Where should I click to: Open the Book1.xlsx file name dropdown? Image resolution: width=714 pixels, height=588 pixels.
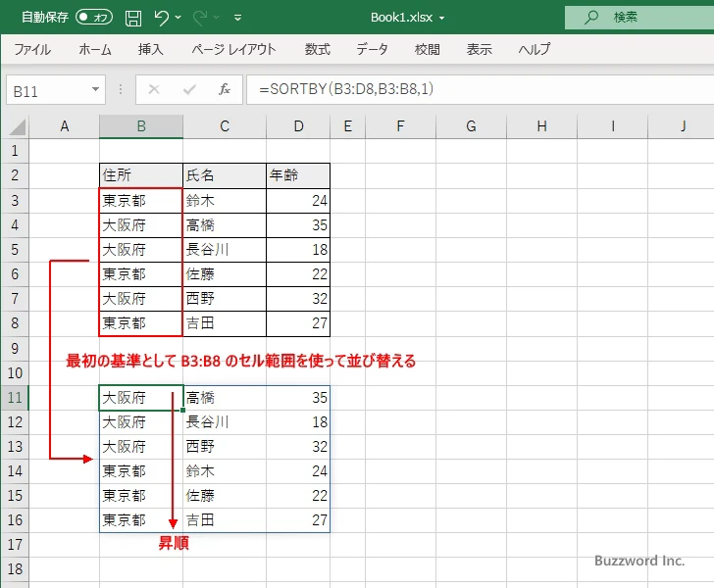point(441,18)
